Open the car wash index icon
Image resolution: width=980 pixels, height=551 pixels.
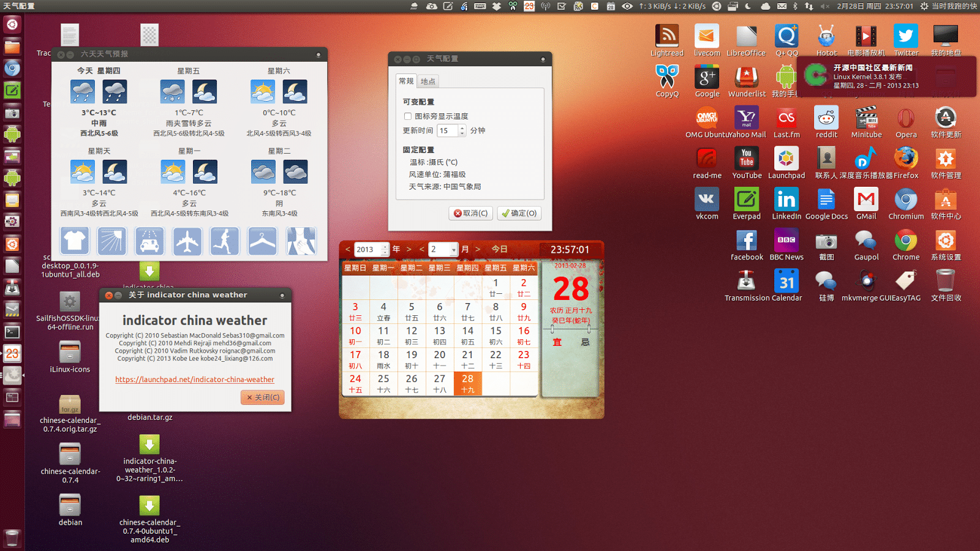click(x=149, y=241)
